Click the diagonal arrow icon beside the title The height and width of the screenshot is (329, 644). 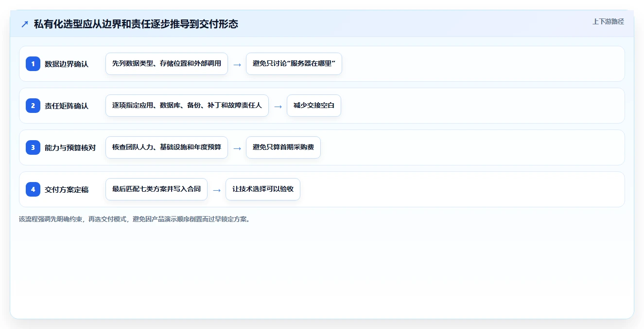pos(25,24)
